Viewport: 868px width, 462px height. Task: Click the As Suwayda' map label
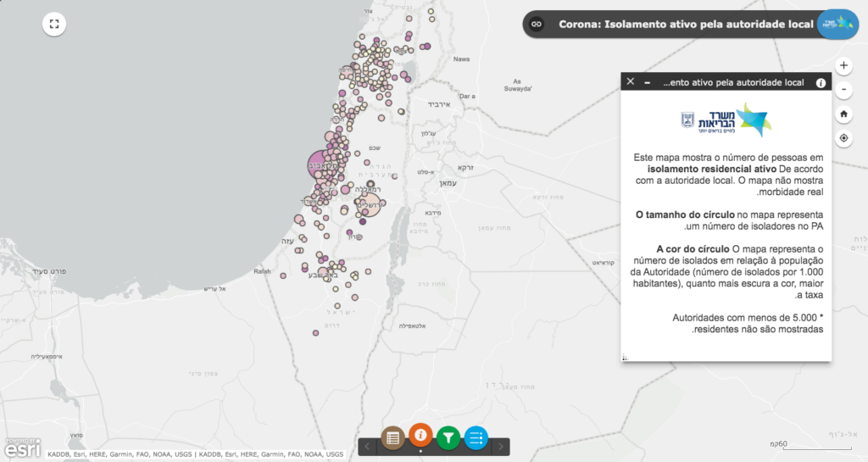(x=518, y=85)
